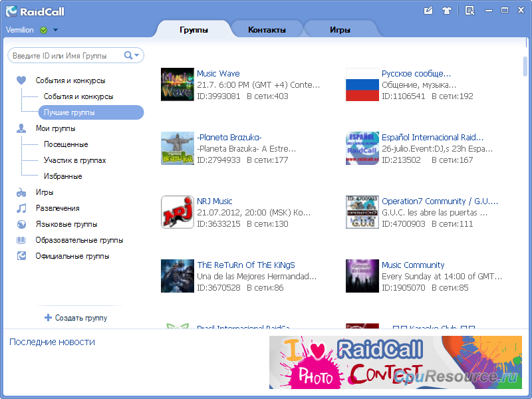Open the compose note icon in title bar
This screenshot has height=399, width=532.
tap(428, 11)
